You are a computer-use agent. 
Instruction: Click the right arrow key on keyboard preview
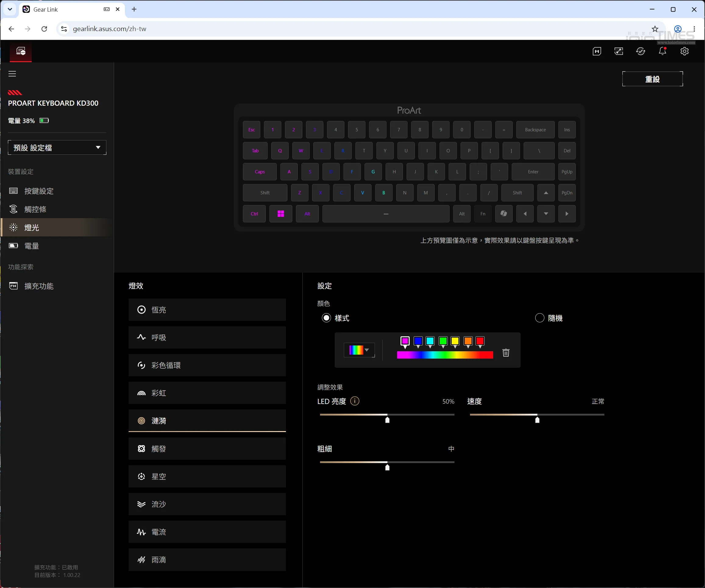tap(567, 214)
